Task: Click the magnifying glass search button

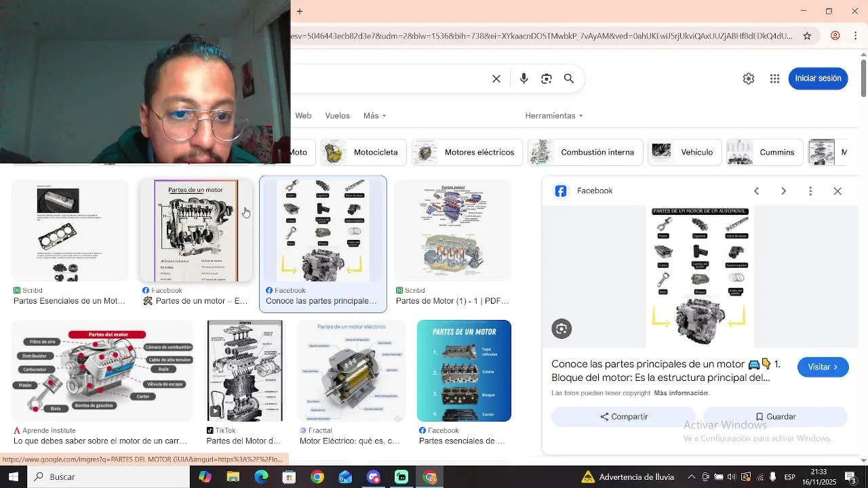Action: pos(569,79)
